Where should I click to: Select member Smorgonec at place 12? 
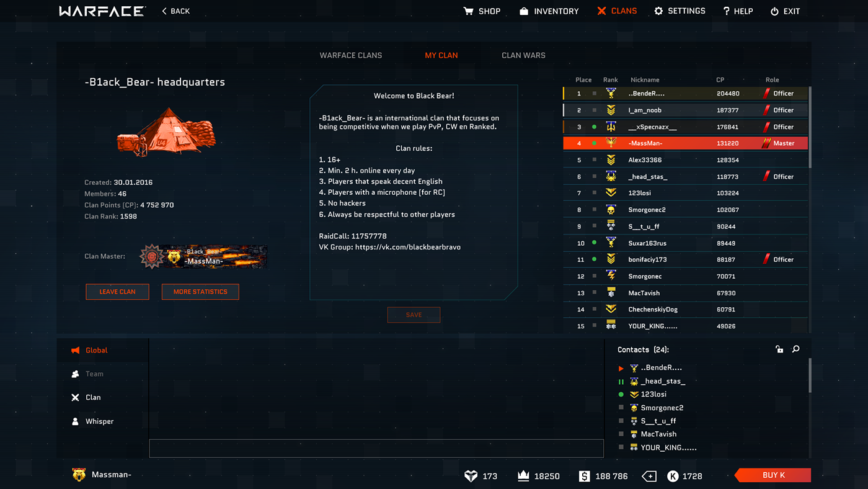[x=686, y=276]
